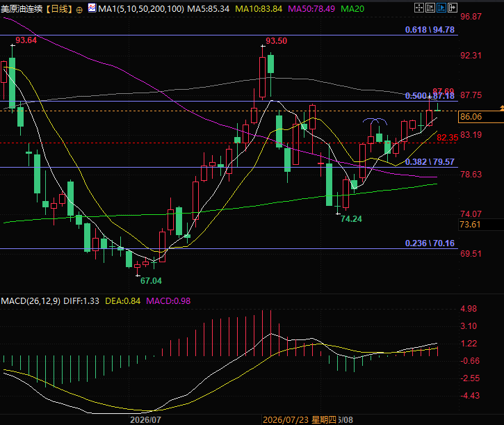Click the current price tag 86.06
Screen dimensions: 504x425
pyautogui.click(x=480, y=116)
